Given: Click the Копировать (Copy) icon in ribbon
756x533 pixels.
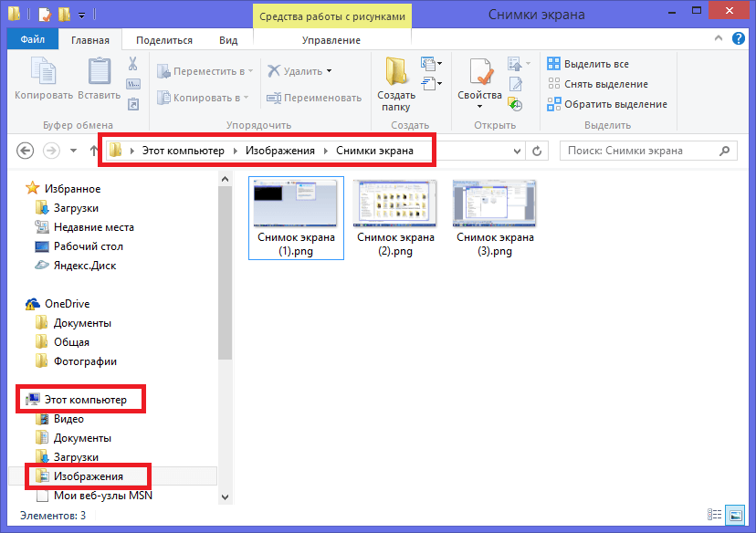Looking at the screenshot, I should [43, 73].
